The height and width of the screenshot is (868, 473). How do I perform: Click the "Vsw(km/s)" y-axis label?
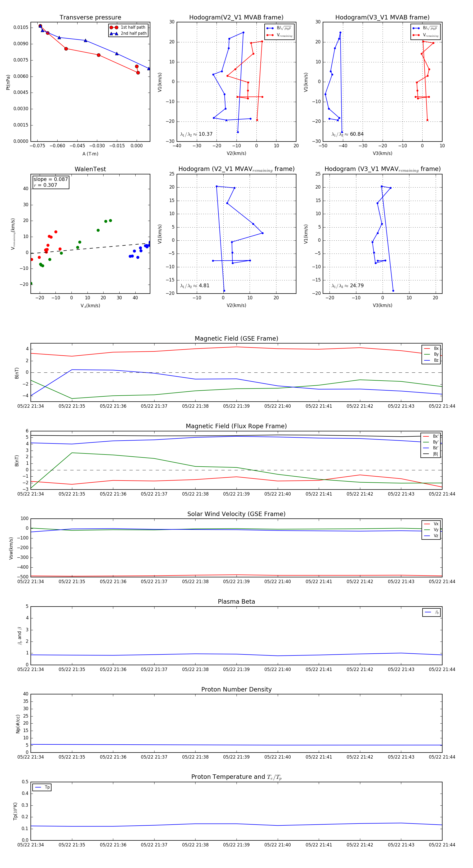tap(11, 548)
